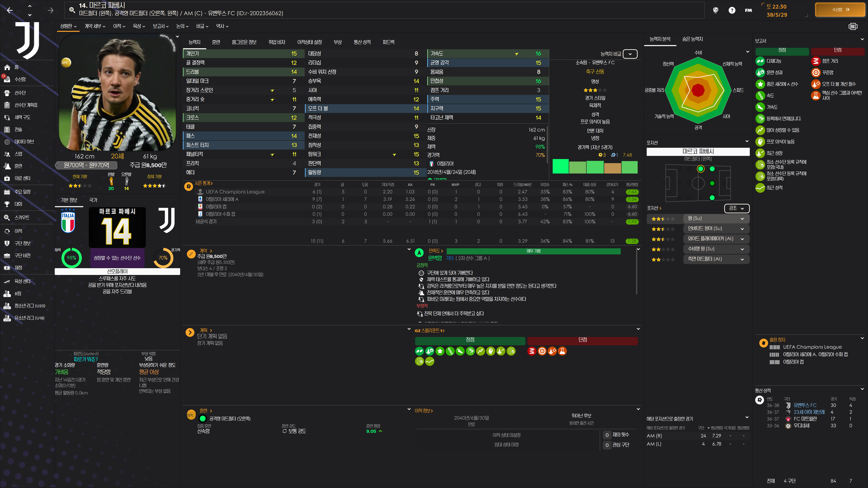Click the 계획 arrow section icon
This screenshot has width=868, height=488.
click(190, 333)
